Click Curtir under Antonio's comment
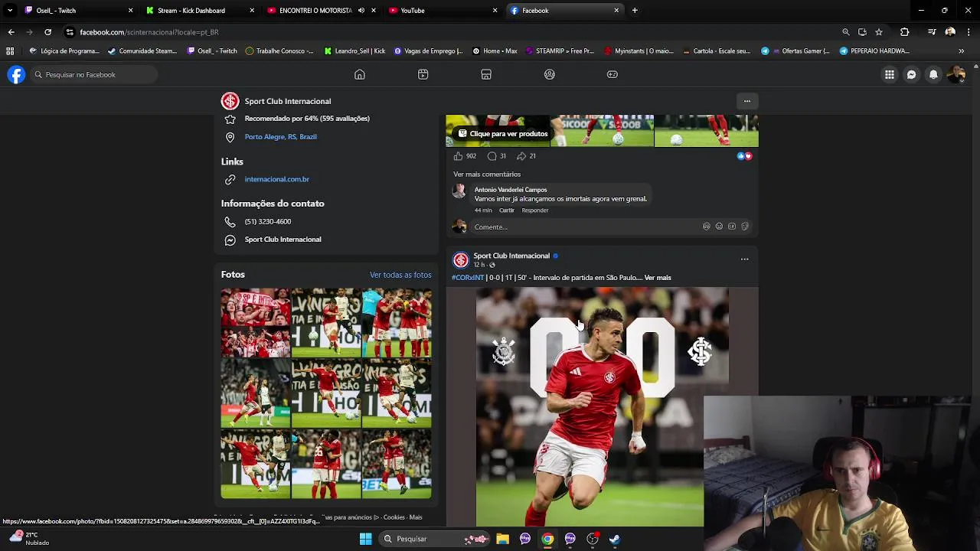 [x=507, y=210]
